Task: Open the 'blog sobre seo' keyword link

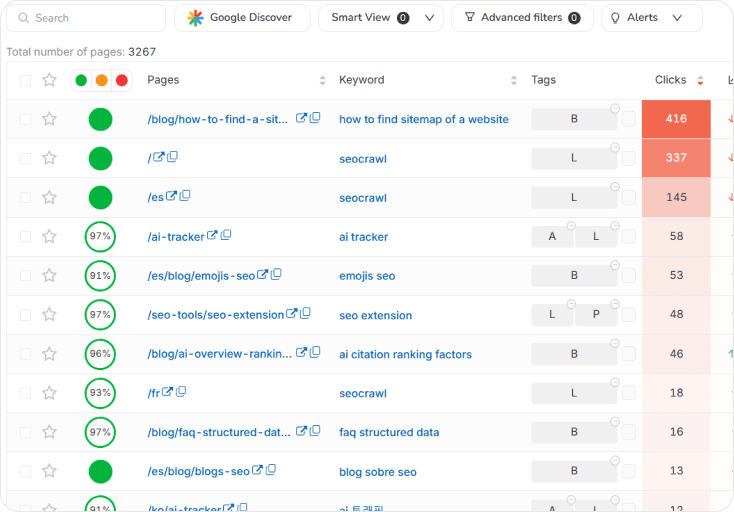Action: [x=378, y=472]
